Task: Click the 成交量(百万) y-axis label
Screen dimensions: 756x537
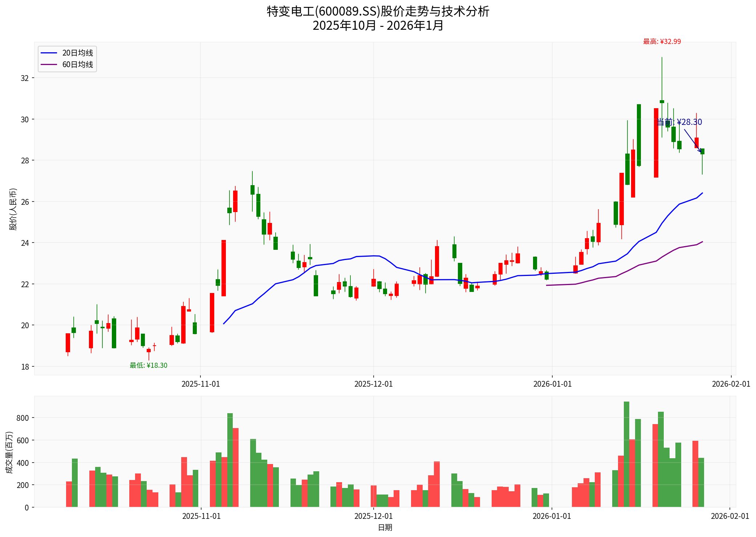Action: [9, 452]
